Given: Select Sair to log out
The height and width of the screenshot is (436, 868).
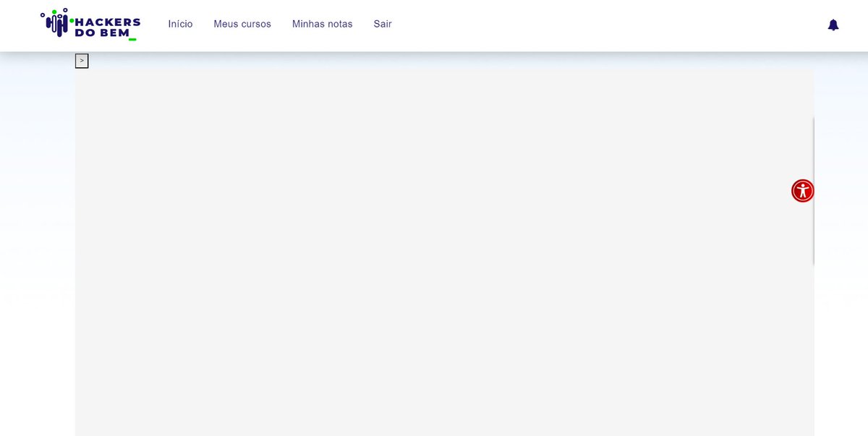Looking at the screenshot, I should pos(383,24).
